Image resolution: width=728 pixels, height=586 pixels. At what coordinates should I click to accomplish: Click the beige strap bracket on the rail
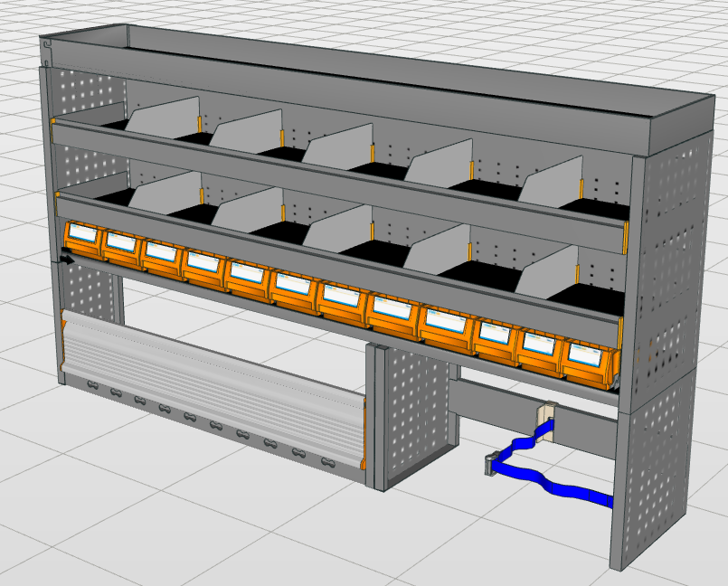coord(544,420)
